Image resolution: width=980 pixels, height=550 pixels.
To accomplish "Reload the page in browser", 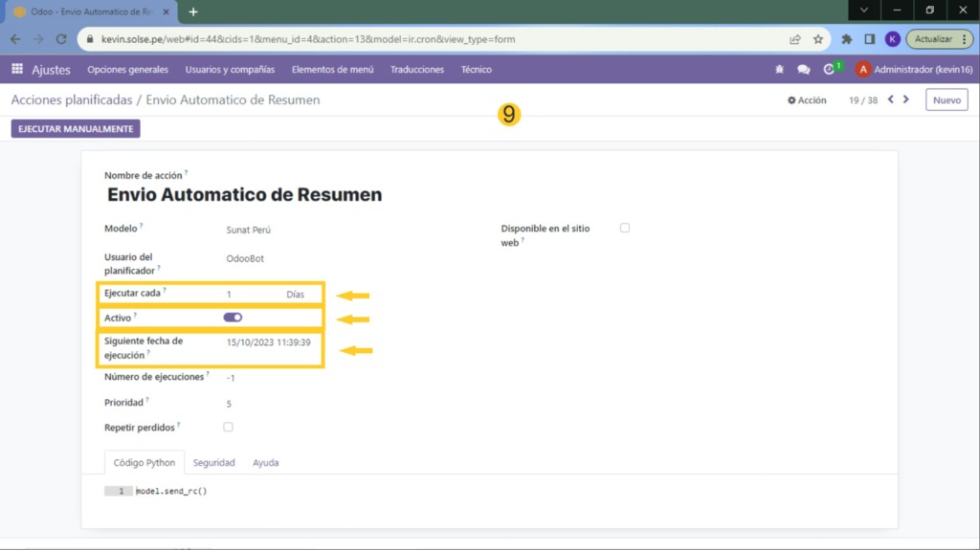I will pos(61,39).
